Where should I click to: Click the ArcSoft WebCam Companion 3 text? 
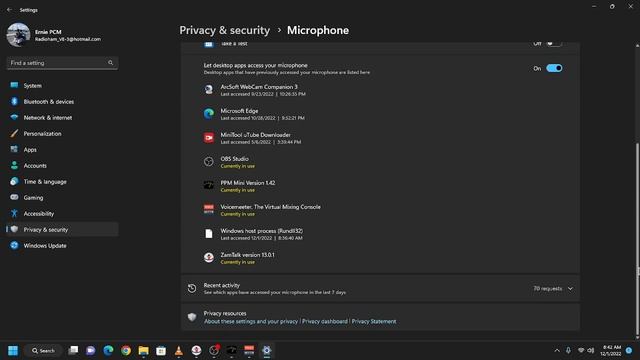[259, 87]
